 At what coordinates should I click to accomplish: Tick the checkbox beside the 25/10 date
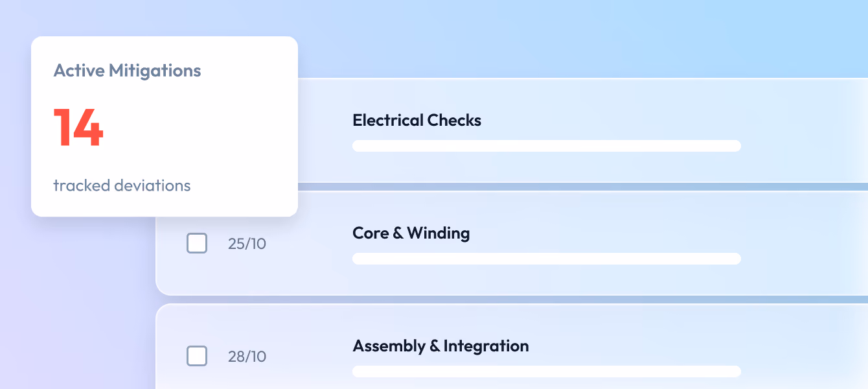pos(197,243)
